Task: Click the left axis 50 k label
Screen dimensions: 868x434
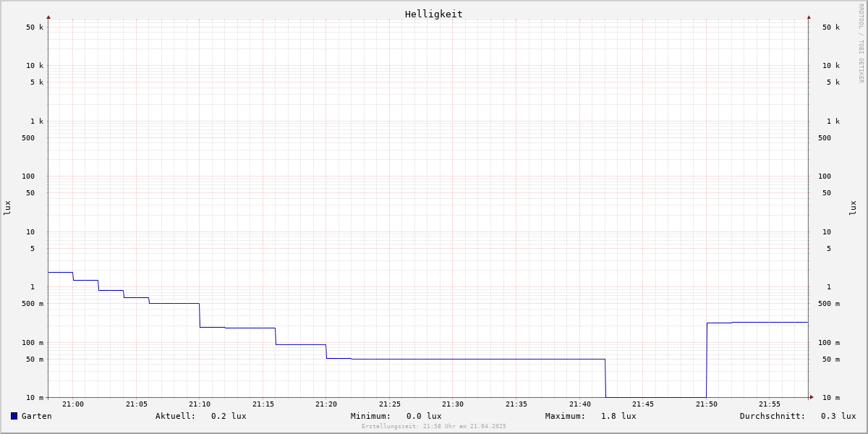Action: 35,27
